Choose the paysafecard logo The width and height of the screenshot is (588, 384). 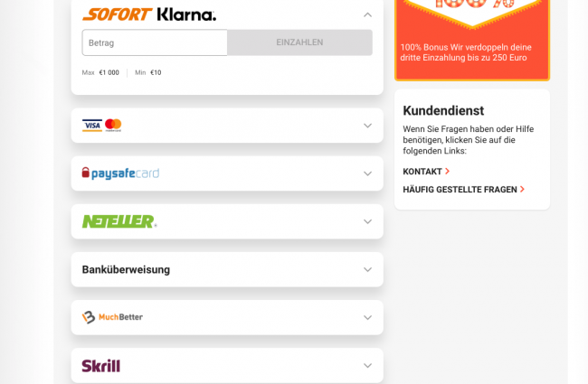120,173
